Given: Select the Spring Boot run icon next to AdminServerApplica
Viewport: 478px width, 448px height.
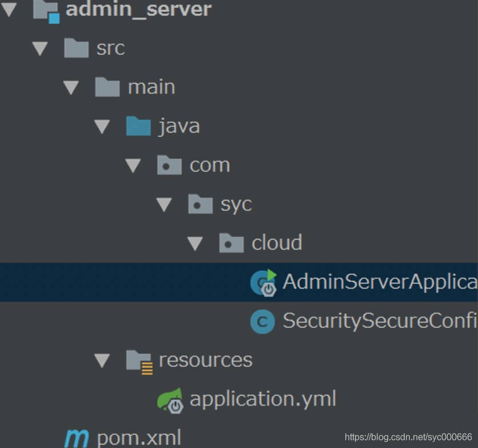Looking at the screenshot, I should pyautogui.click(x=262, y=282).
